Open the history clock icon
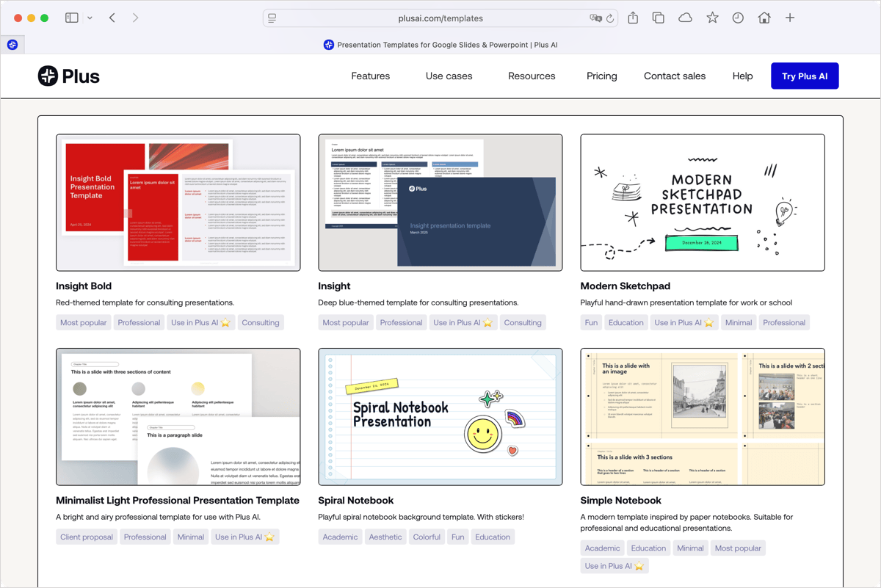Viewport: 881px width, 588px height. point(738,18)
